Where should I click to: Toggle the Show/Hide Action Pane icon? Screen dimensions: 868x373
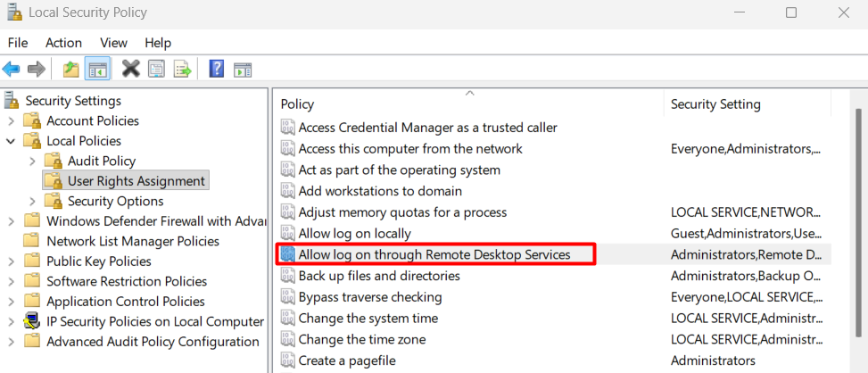pyautogui.click(x=243, y=70)
